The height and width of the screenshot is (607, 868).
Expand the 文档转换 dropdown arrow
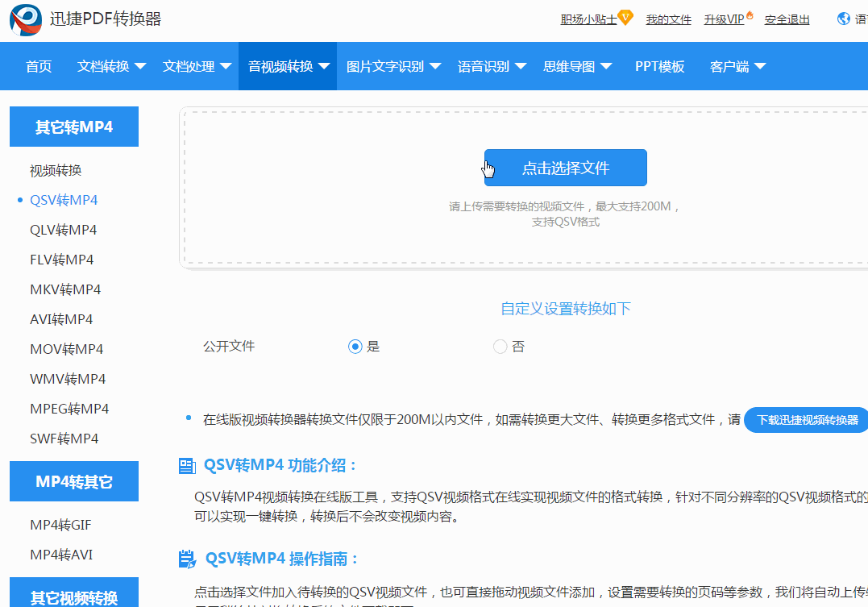tap(140, 66)
